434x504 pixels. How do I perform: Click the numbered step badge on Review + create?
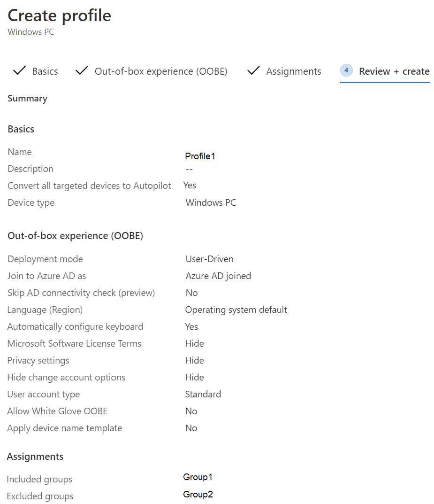(346, 70)
